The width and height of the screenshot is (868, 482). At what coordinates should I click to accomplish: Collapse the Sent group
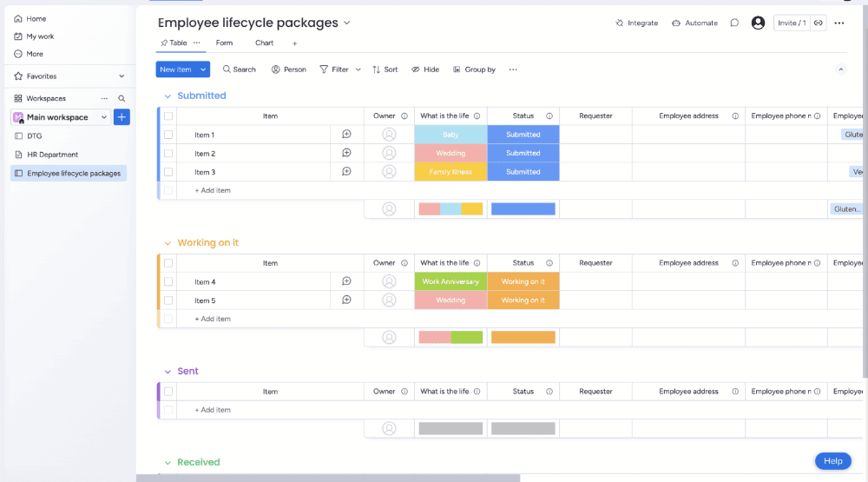point(168,372)
